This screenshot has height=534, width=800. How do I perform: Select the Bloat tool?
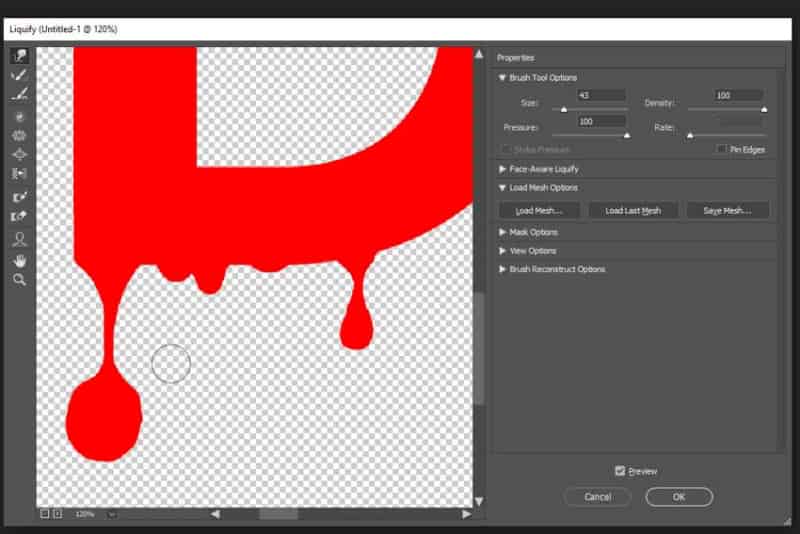click(x=19, y=155)
